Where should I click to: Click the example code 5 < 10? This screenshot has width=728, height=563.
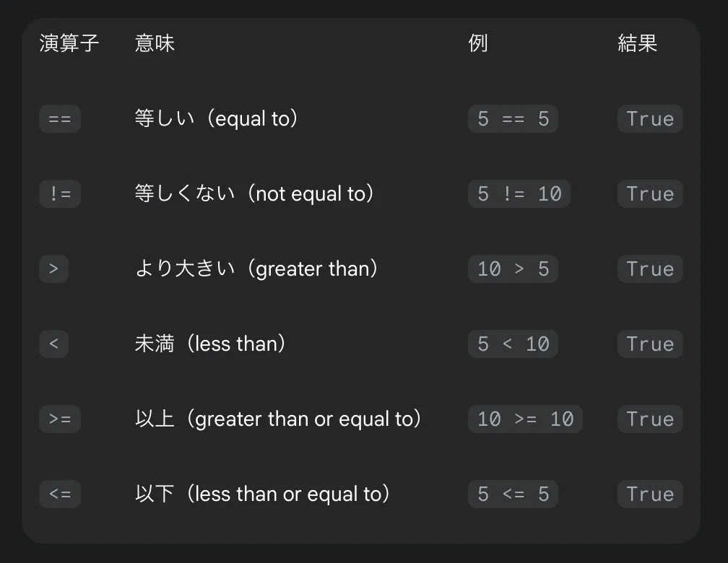click(513, 344)
